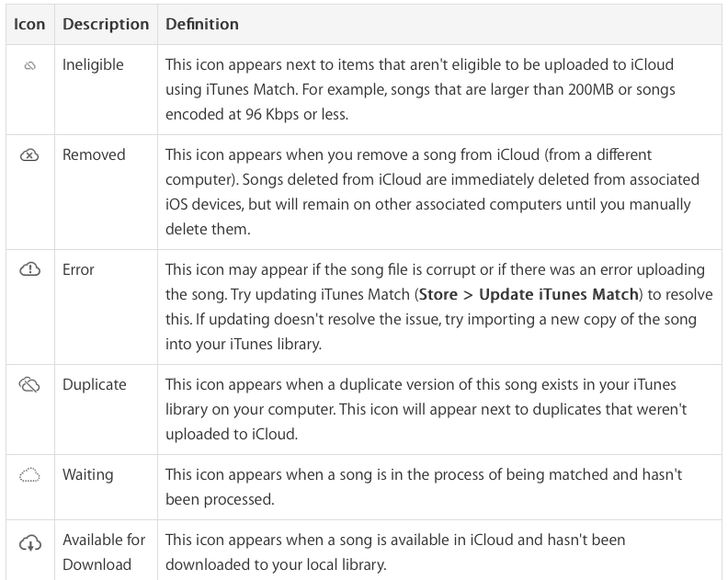Click the Duplicate cloud icon
This screenshot has width=728, height=580.
pos(29,384)
